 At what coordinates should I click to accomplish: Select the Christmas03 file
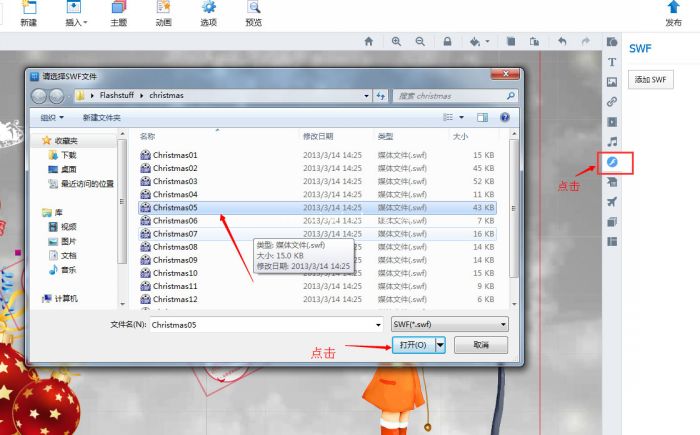click(317, 181)
